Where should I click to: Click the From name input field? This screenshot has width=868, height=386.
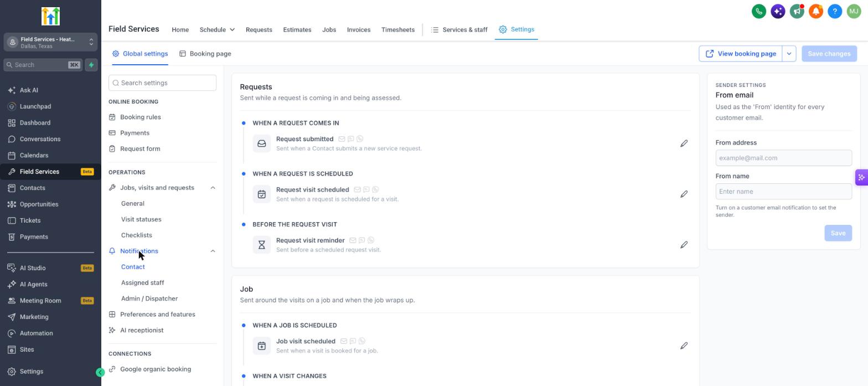coord(783,192)
